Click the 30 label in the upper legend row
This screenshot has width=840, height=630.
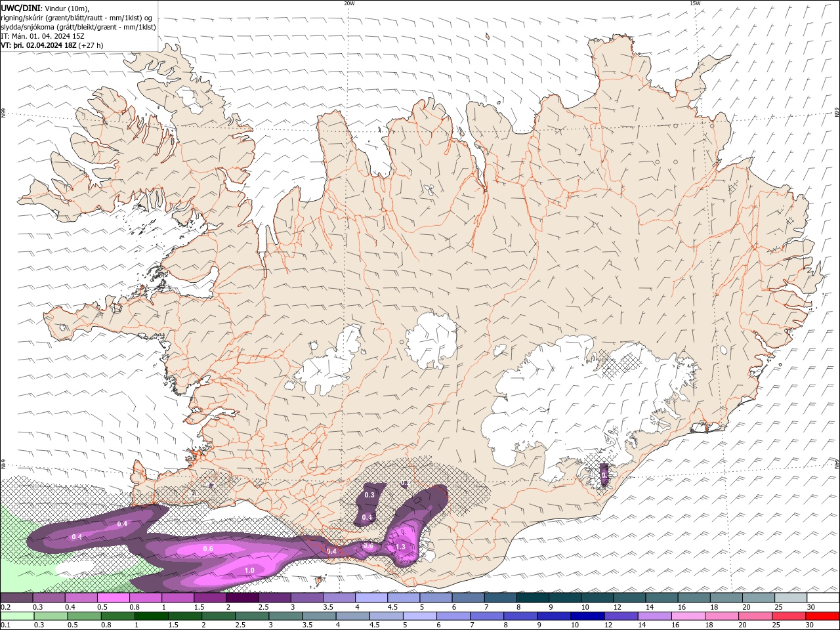811,607
